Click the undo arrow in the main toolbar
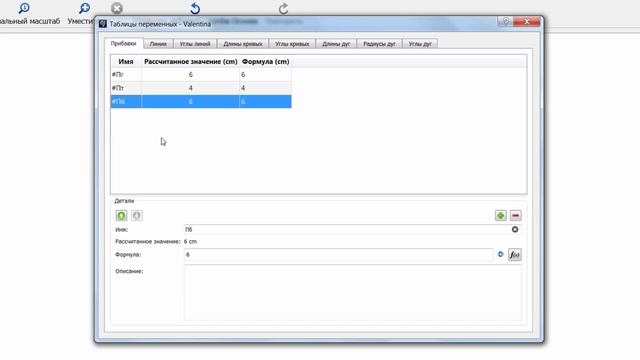Image resolution: width=640 pixels, height=360 pixels. (x=195, y=8)
